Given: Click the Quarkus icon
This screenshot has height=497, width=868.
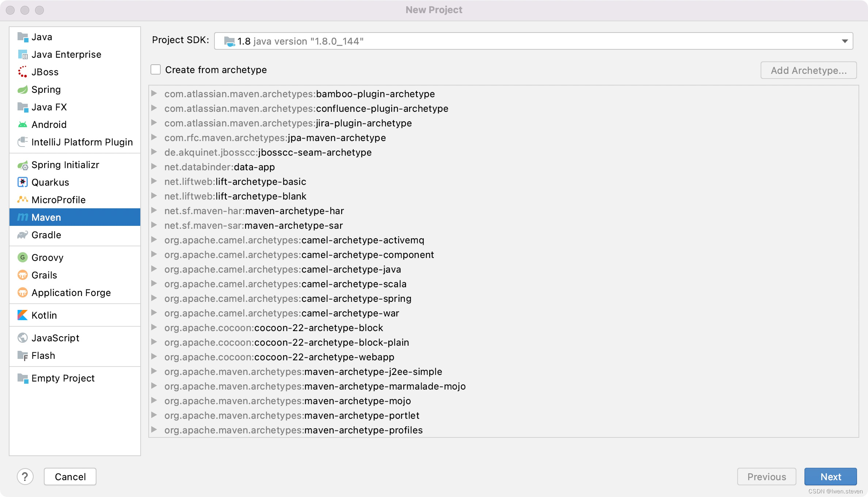Looking at the screenshot, I should pyautogui.click(x=23, y=182).
